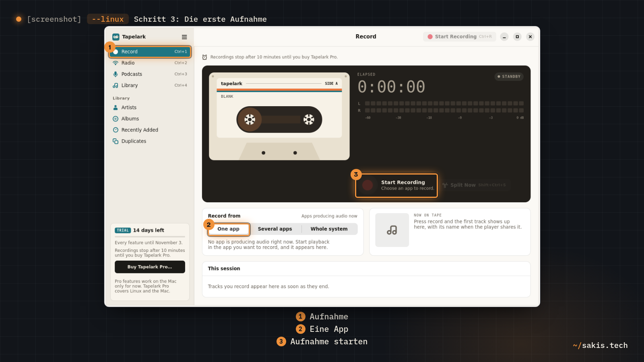Viewport: 644px width, 362px height.
Task: Click the Albums disc icon
Action: click(x=116, y=119)
